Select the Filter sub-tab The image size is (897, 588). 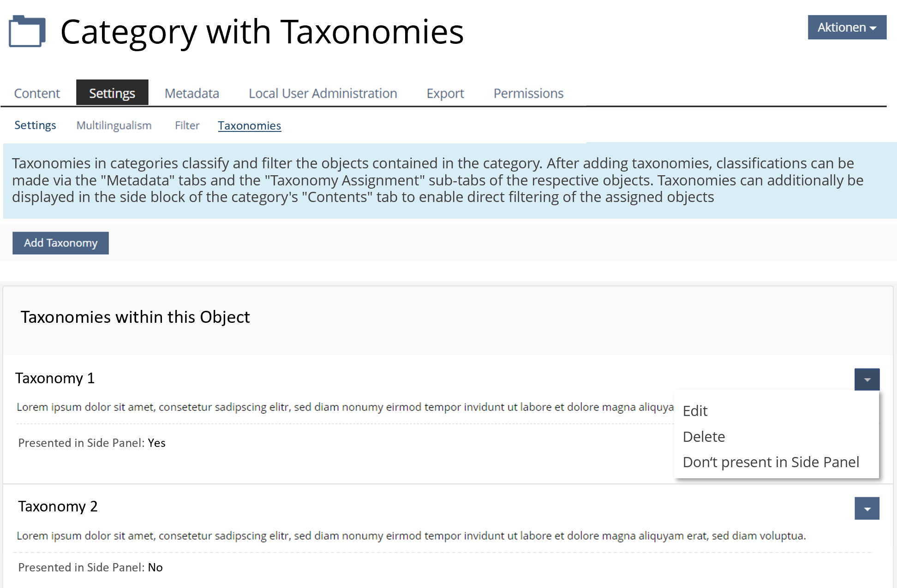187,125
